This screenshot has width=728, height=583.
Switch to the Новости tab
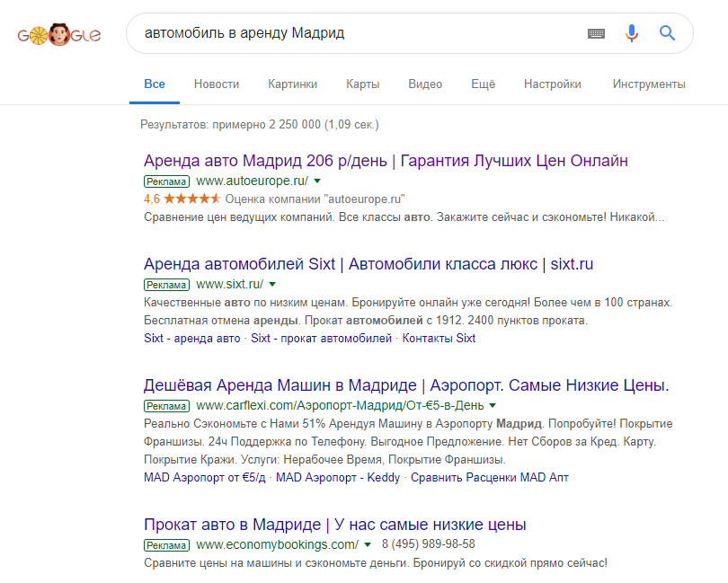pos(216,84)
